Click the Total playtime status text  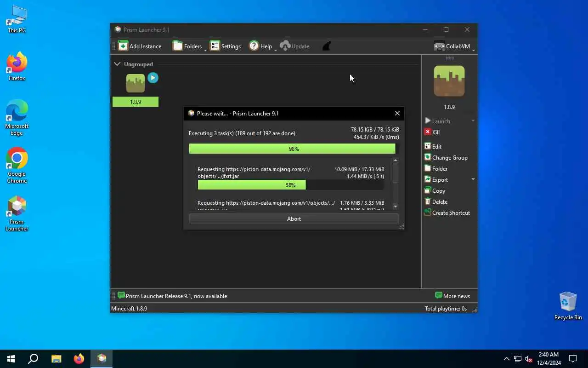pyautogui.click(x=446, y=308)
